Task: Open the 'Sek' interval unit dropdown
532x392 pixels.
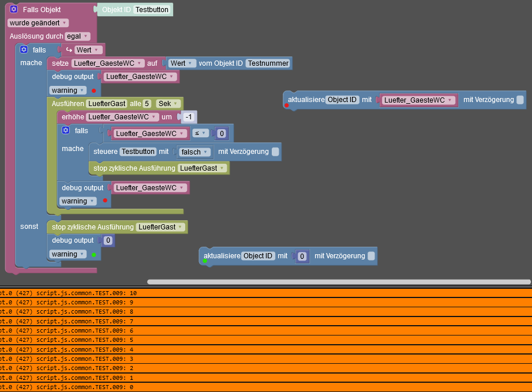Action: tap(168, 104)
